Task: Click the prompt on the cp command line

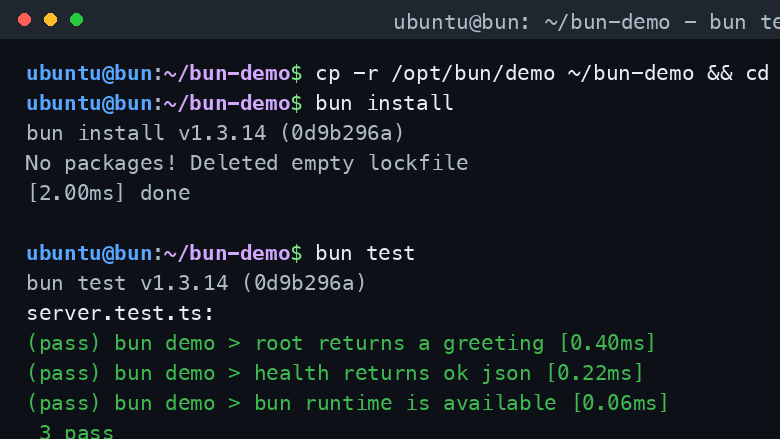Action: 164,74
